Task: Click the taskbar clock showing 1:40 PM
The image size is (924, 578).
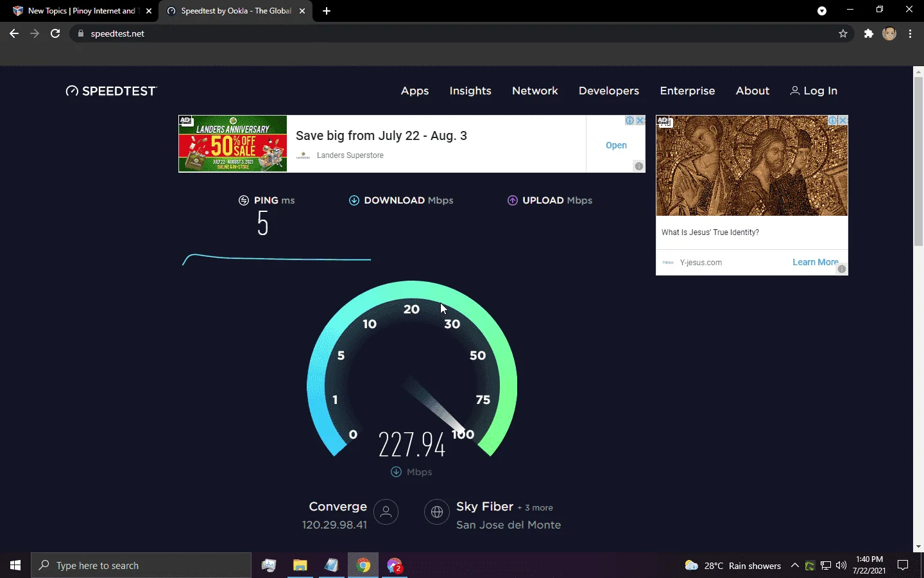Action: click(869, 565)
